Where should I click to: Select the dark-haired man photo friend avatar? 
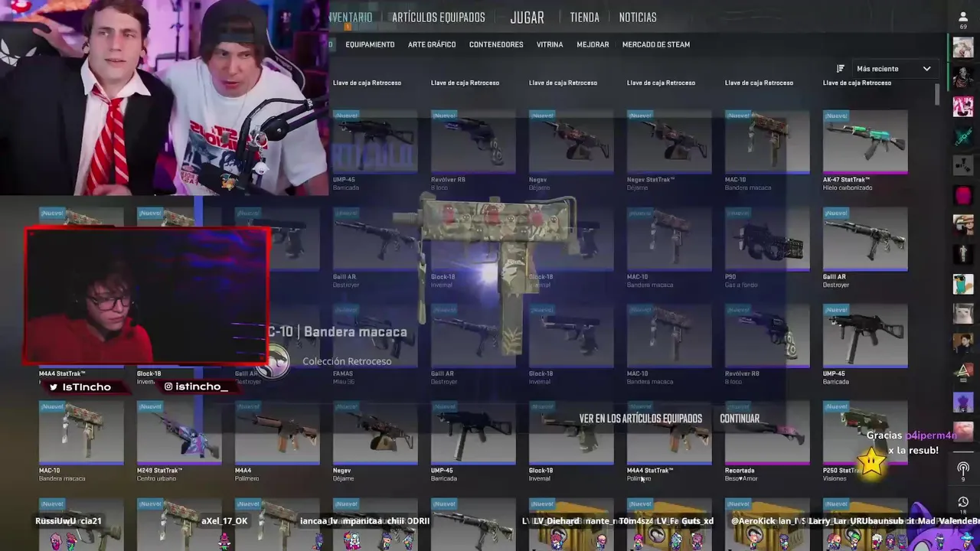tap(963, 342)
